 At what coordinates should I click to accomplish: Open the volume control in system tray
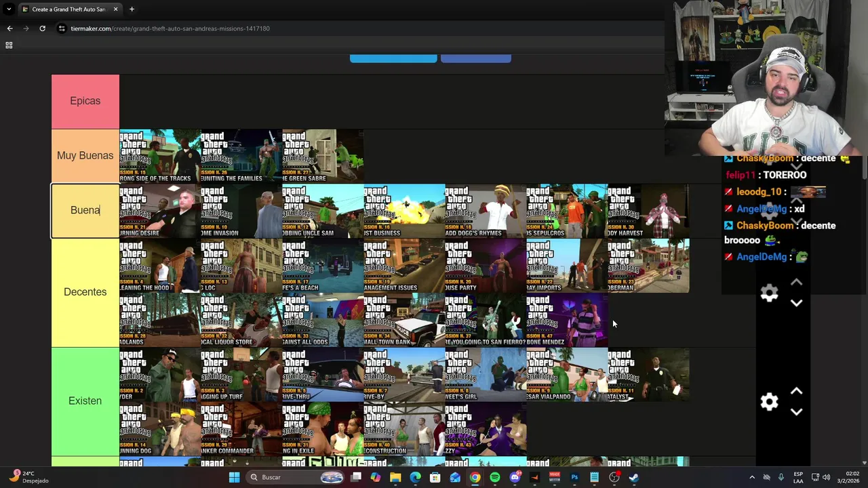click(826, 477)
